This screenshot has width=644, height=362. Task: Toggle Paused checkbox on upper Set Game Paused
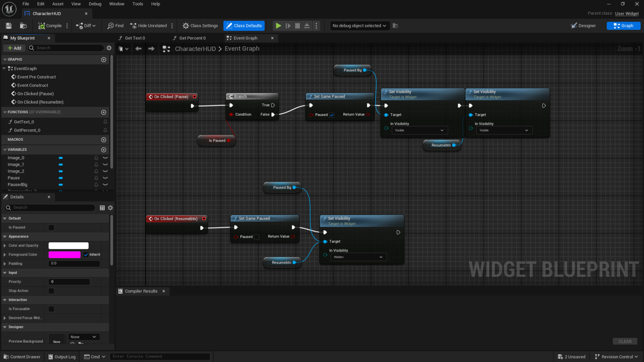click(x=332, y=115)
